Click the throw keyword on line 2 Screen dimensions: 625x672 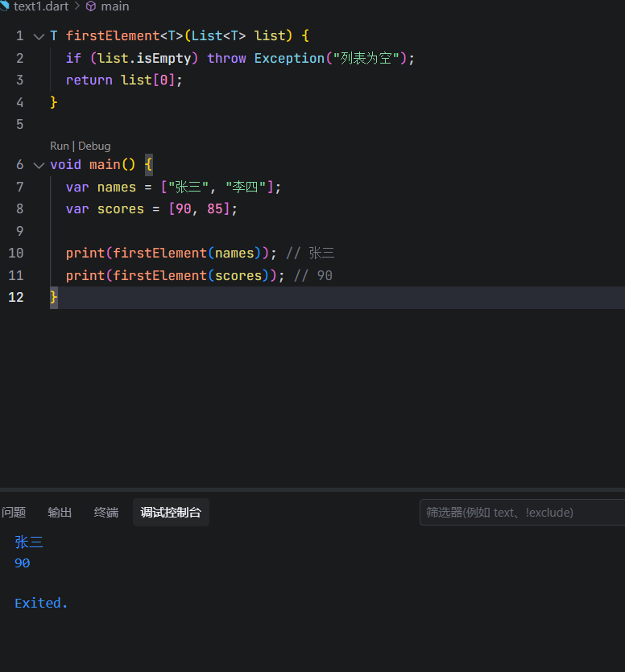pyautogui.click(x=226, y=58)
